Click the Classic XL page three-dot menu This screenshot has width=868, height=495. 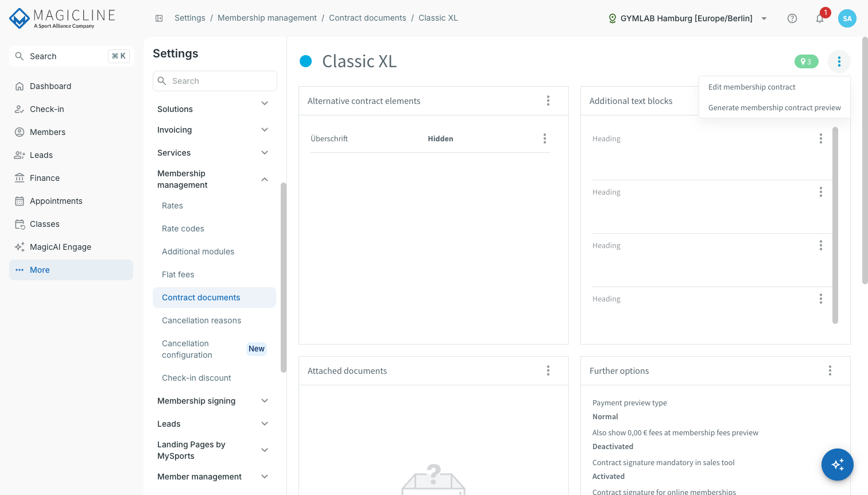point(839,61)
